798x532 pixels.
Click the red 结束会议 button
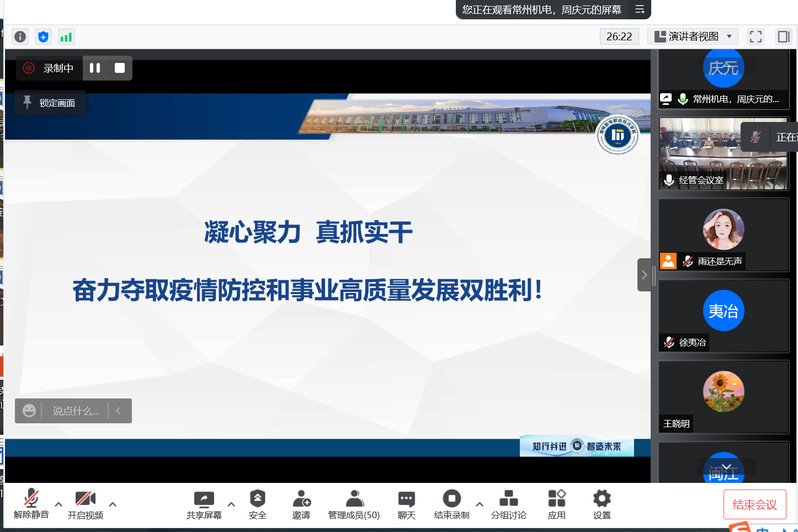click(753, 504)
